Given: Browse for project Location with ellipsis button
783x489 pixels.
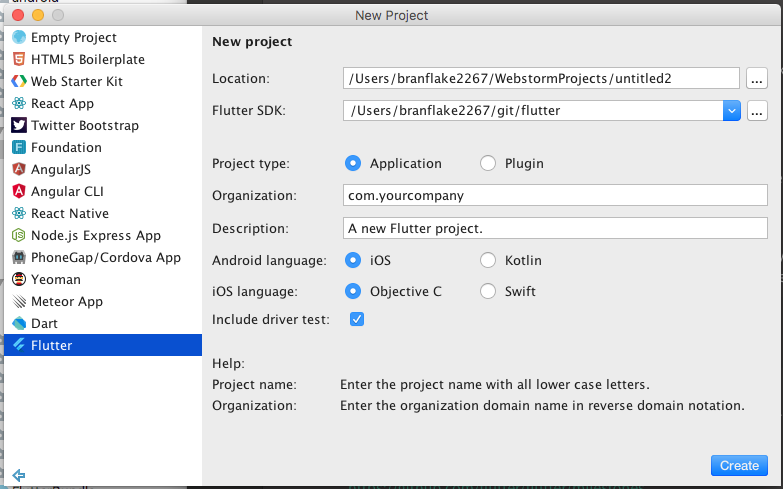Looking at the screenshot, I should [757, 78].
